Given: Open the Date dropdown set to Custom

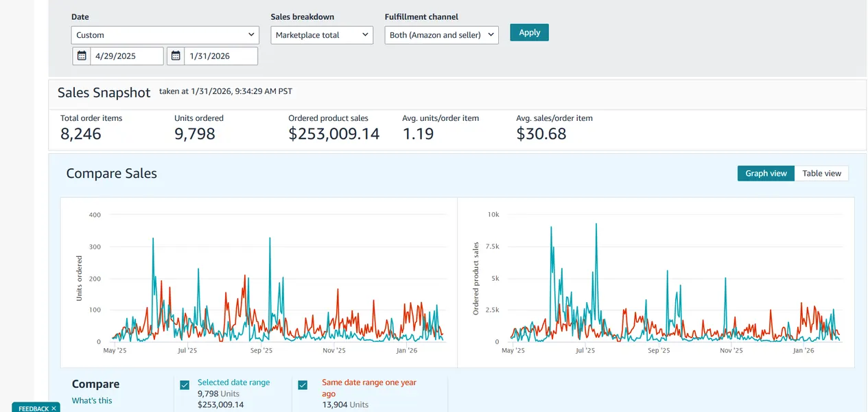Looking at the screenshot, I should point(165,35).
